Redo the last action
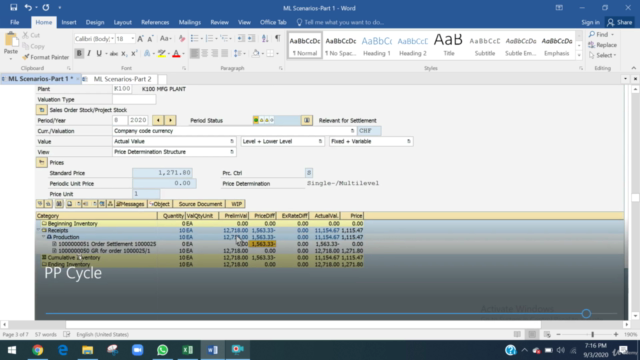Image resolution: width=640 pixels, height=360 pixels. pos(46,8)
